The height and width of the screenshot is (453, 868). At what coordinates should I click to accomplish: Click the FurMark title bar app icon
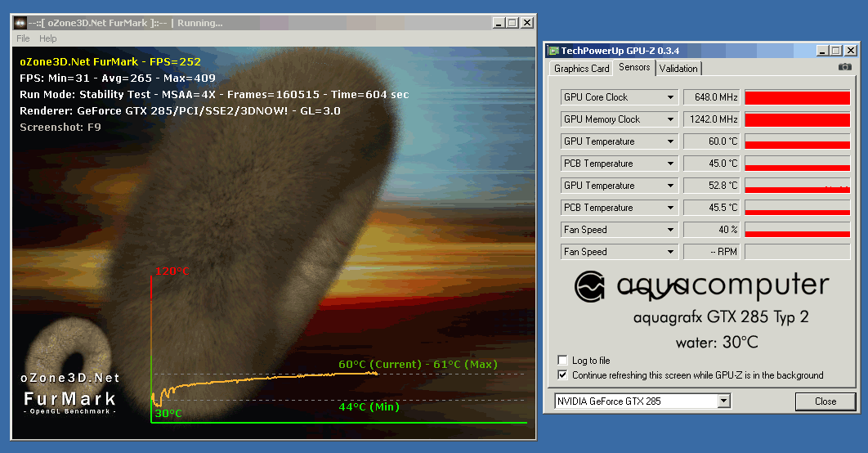(x=20, y=23)
